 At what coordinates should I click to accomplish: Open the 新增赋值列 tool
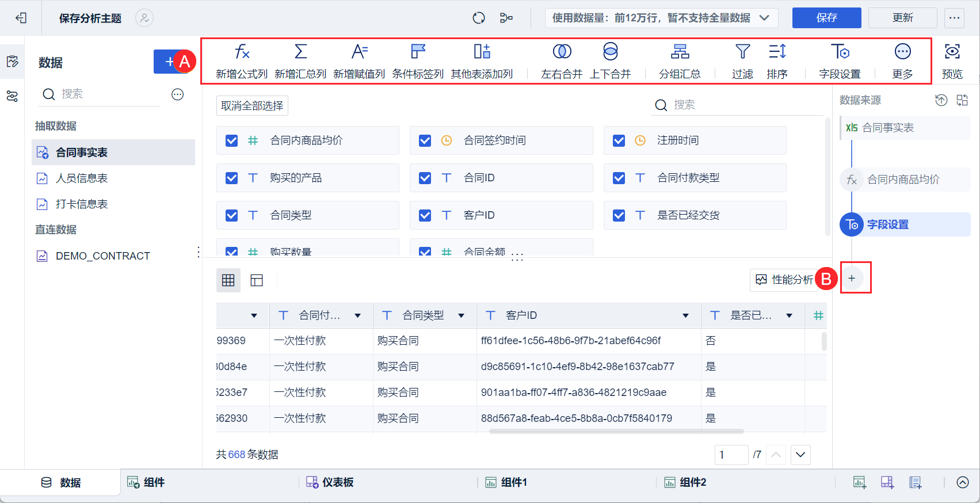[359, 61]
